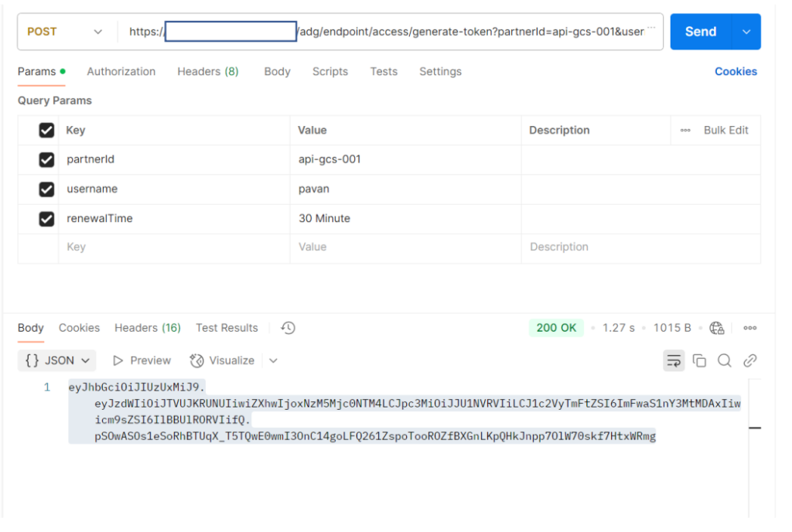Uncheck the username parameter checkbox
The width and height of the screenshot is (792, 532).
[x=46, y=189]
